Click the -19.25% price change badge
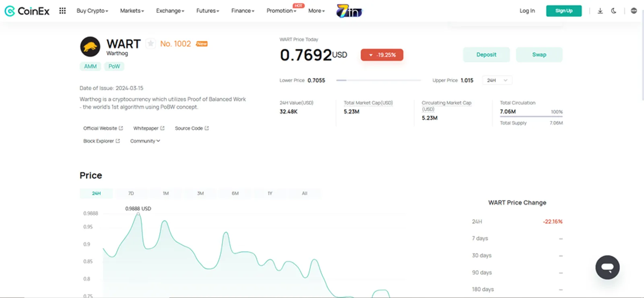This screenshot has width=644, height=298. click(x=382, y=55)
